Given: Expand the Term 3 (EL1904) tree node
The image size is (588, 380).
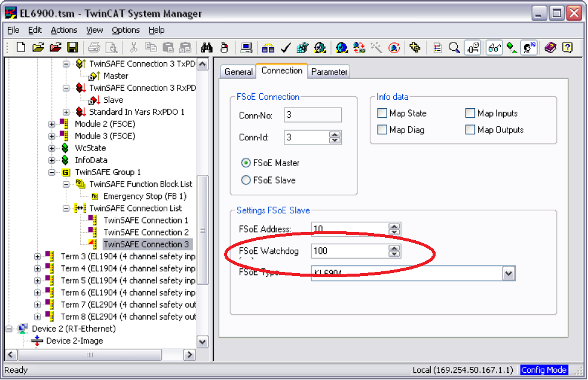Looking at the screenshot, I should [x=38, y=256].
